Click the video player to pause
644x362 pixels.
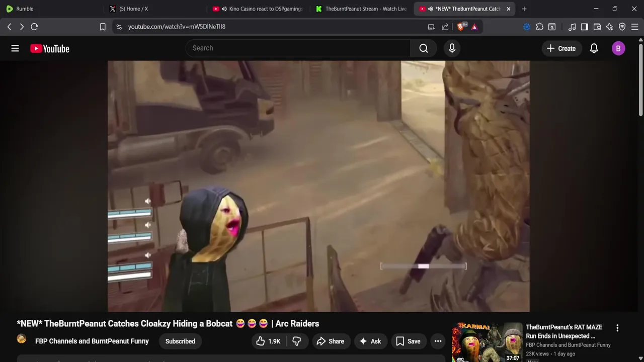pyautogui.click(x=318, y=186)
